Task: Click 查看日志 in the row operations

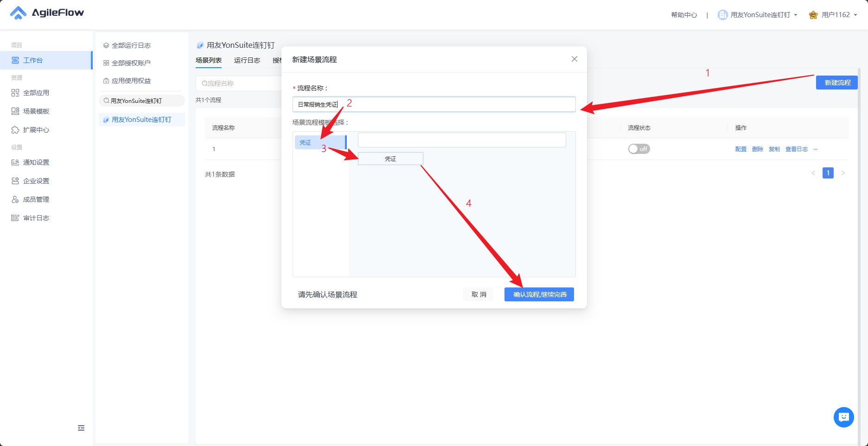Action: [797, 149]
